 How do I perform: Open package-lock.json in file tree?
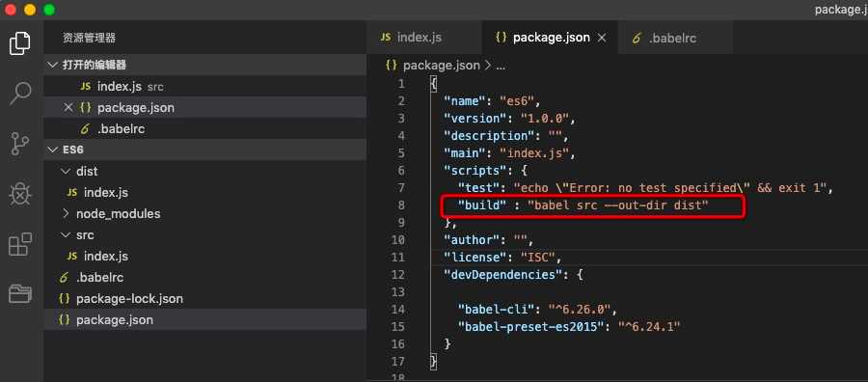pos(205,298)
